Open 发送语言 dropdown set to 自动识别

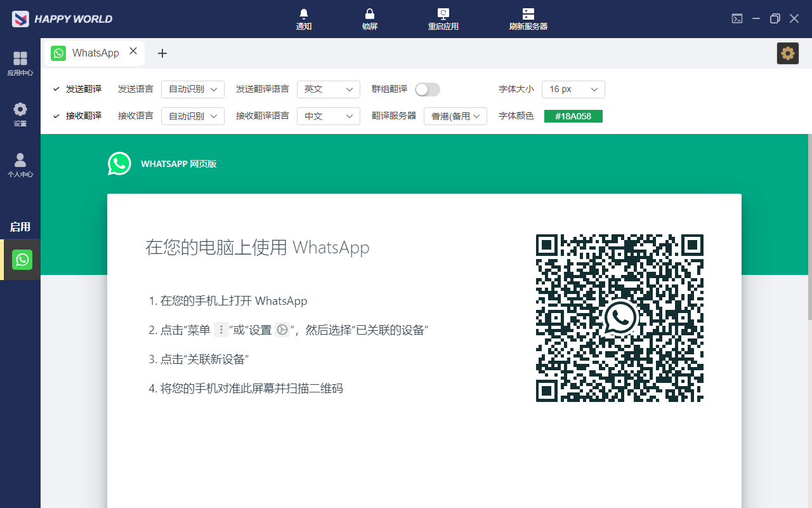(193, 90)
